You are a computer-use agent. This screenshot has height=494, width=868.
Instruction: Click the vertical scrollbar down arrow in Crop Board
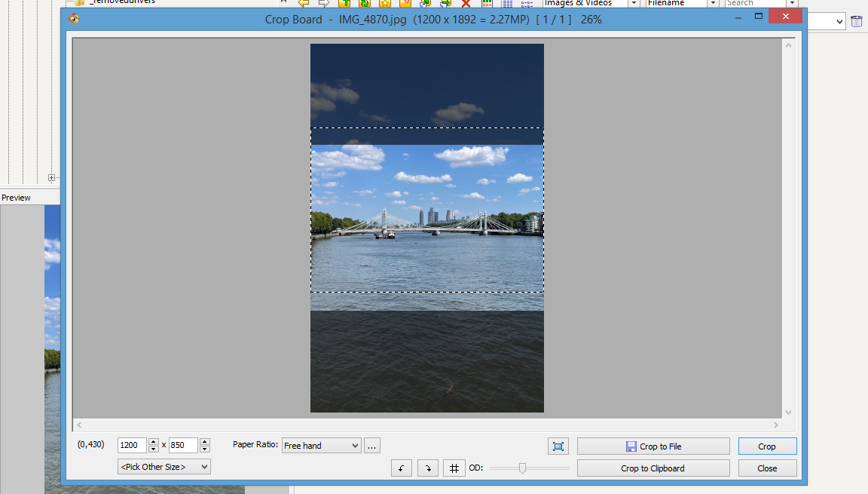788,412
